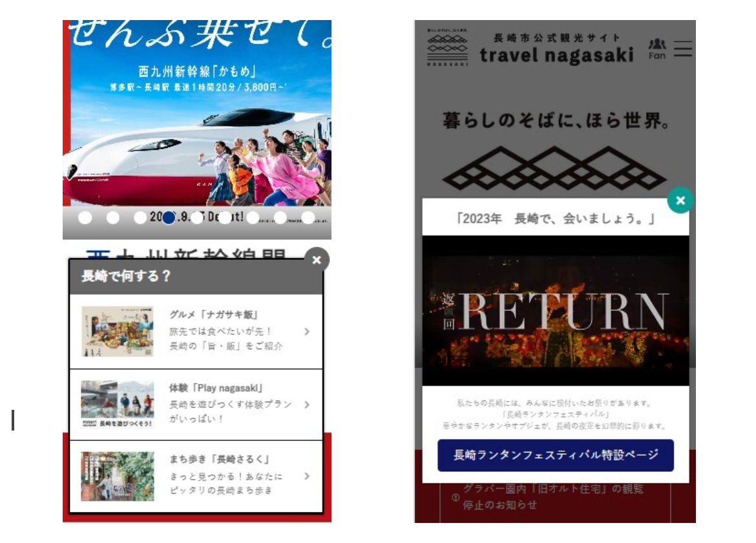Click the notice info icon beside グラバー園内
Image resolution: width=756 pixels, height=543 pixels.
[x=455, y=497]
